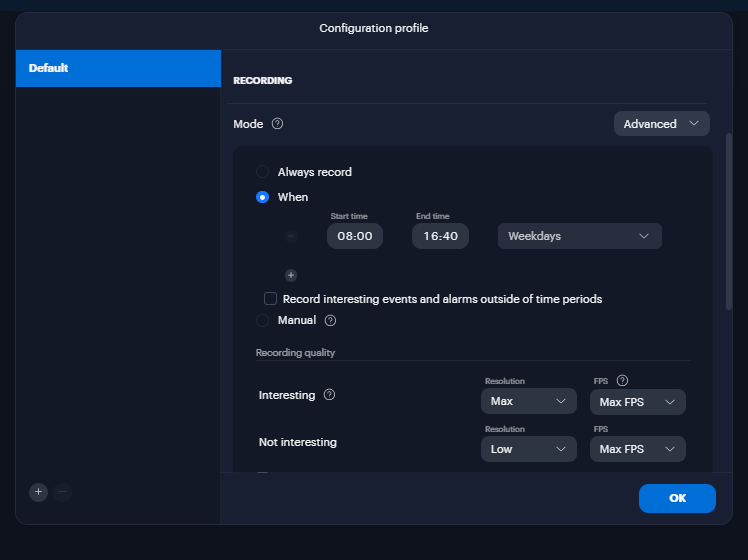The height and width of the screenshot is (560, 748).
Task: Open Interesting Resolution Max dropdown
Action: click(x=529, y=401)
